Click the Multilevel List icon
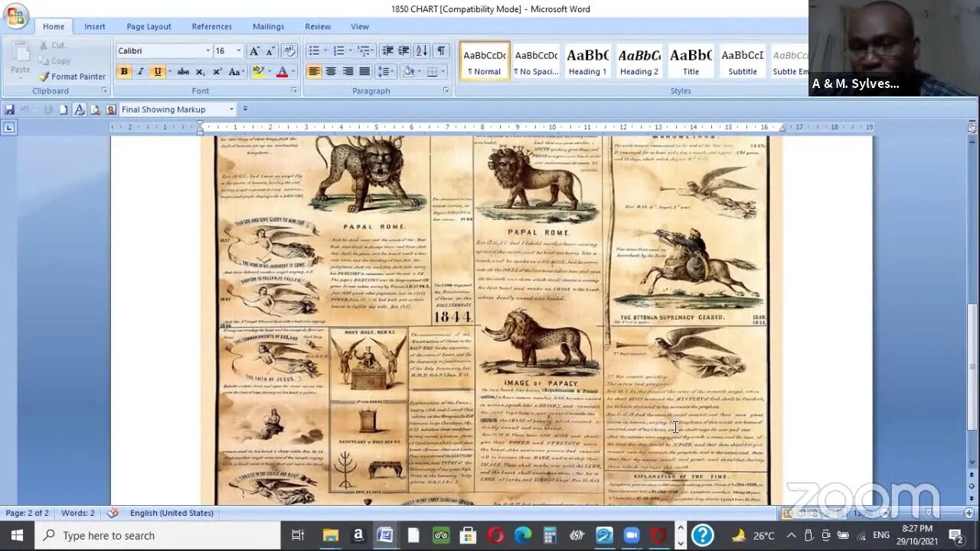Image resolution: width=980 pixels, height=551 pixels. tap(364, 51)
